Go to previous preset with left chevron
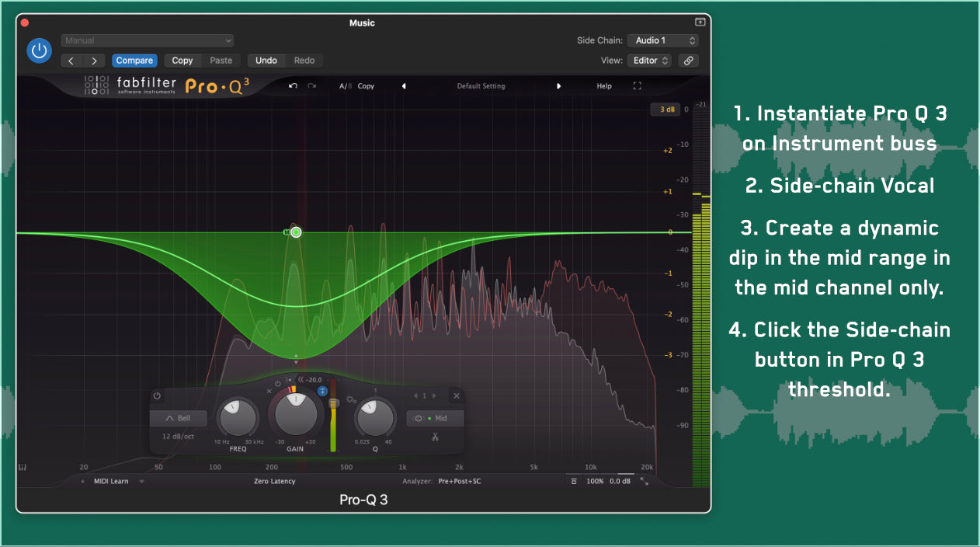 click(71, 61)
